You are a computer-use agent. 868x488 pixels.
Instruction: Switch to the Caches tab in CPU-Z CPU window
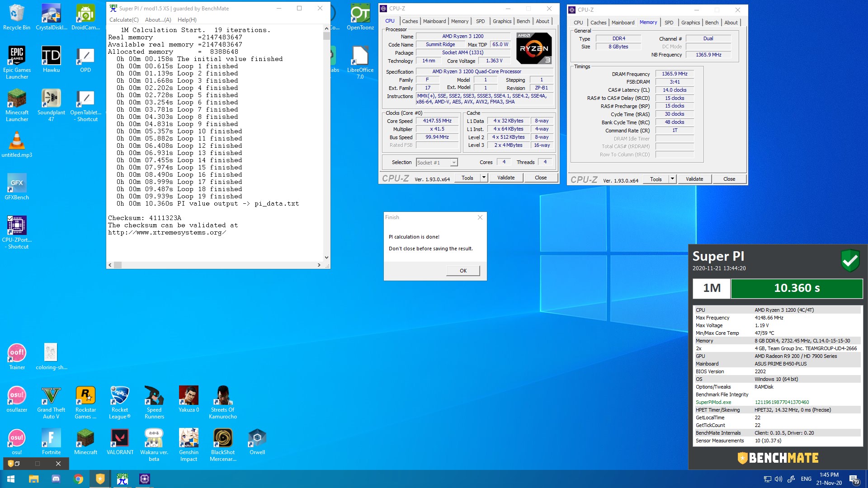(410, 21)
